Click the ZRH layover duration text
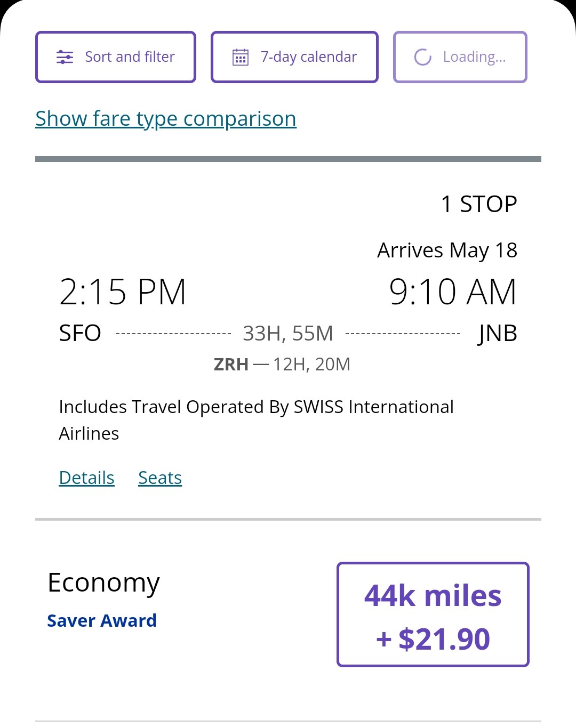The image size is (576, 728). (x=282, y=365)
